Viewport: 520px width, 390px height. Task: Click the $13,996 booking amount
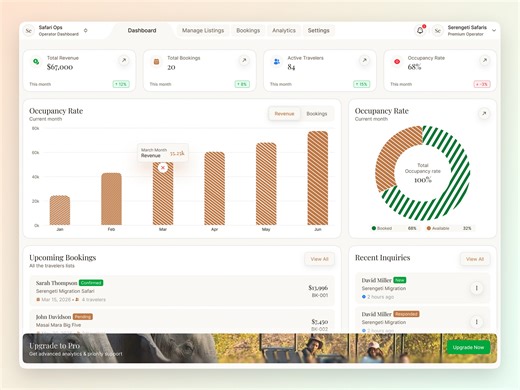tap(318, 287)
